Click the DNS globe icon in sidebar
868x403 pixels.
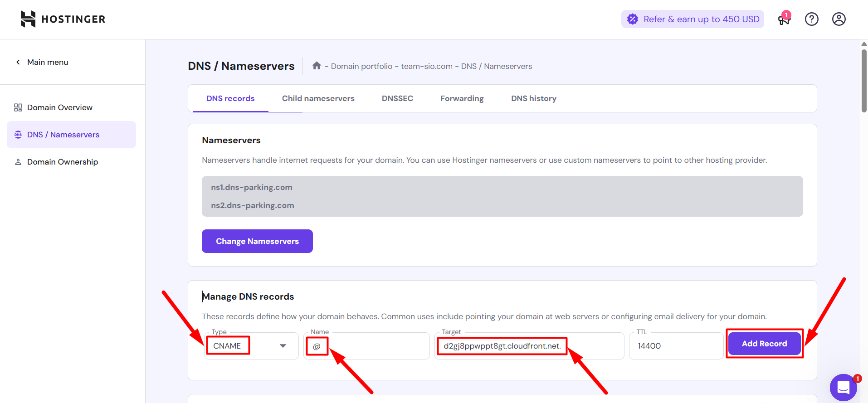pyautogui.click(x=18, y=135)
